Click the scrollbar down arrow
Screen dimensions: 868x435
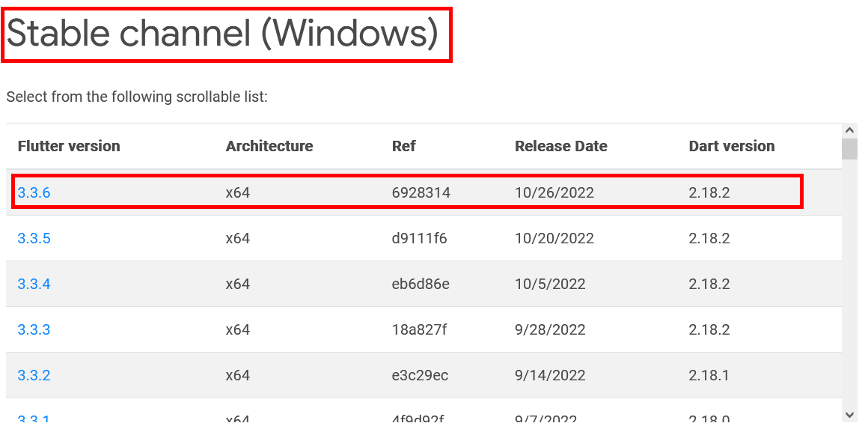coord(849,413)
